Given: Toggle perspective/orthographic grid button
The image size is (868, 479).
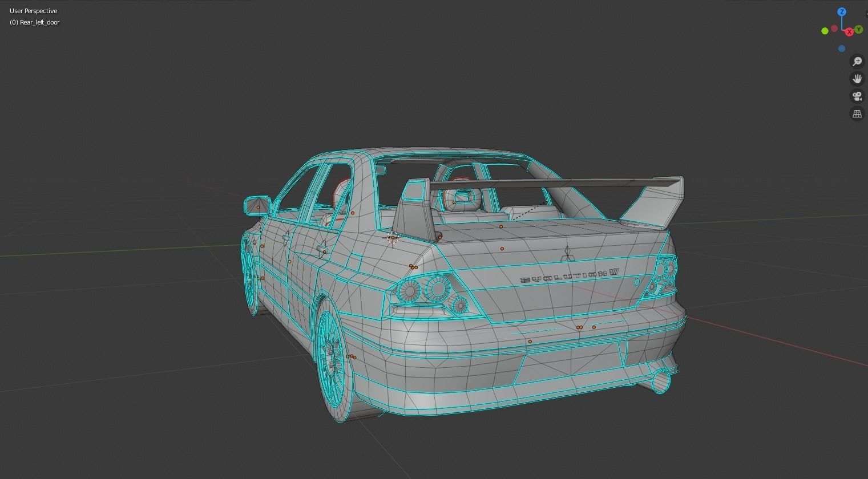Looking at the screenshot, I should tap(857, 113).
